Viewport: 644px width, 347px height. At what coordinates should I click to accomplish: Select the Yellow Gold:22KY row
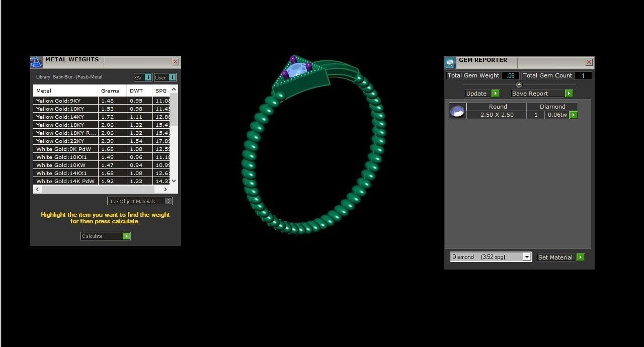pos(102,141)
